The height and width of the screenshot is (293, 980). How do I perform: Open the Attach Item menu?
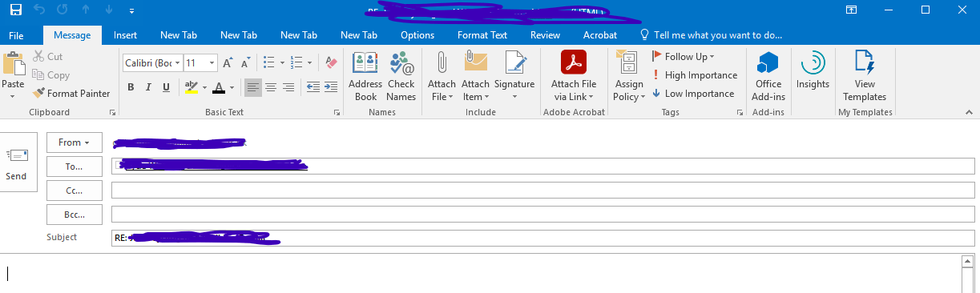tap(475, 77)
